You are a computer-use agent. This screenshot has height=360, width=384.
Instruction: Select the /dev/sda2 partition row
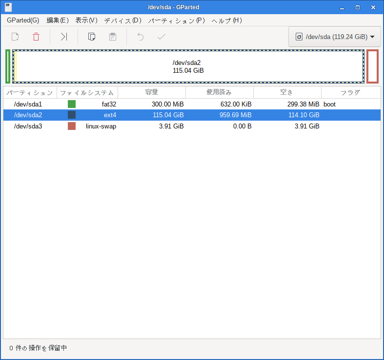point(192,115)
